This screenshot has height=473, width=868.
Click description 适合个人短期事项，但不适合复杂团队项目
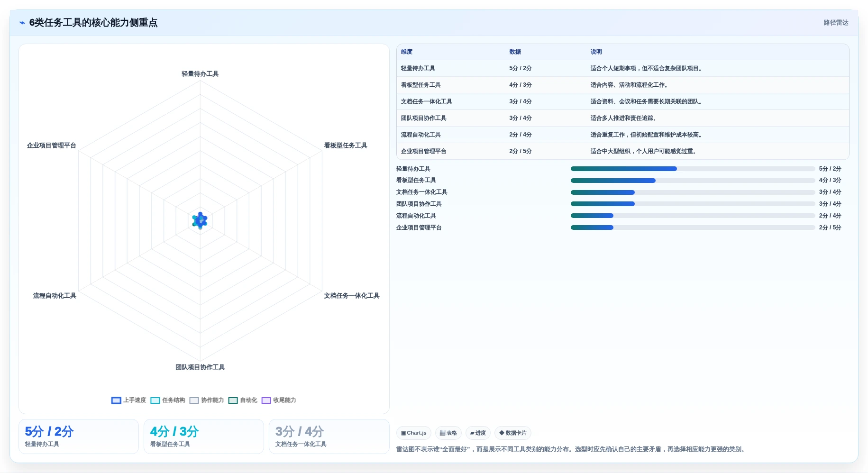coord(646,68)
